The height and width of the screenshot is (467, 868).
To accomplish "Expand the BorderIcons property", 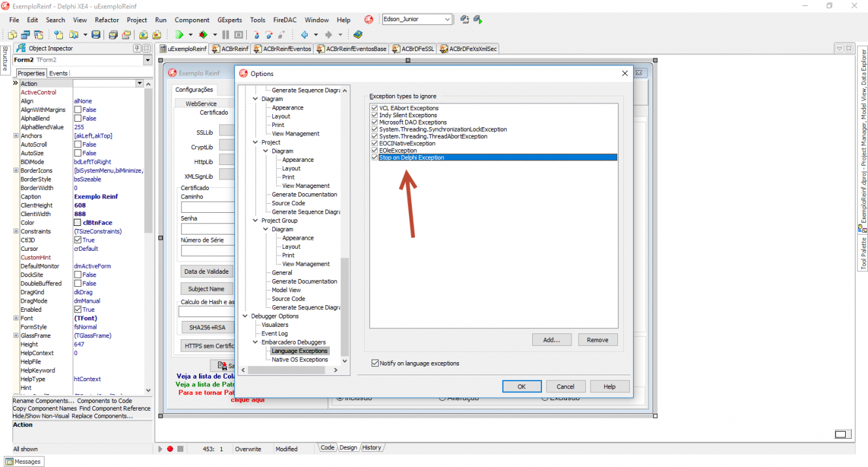I will [15, 170].
